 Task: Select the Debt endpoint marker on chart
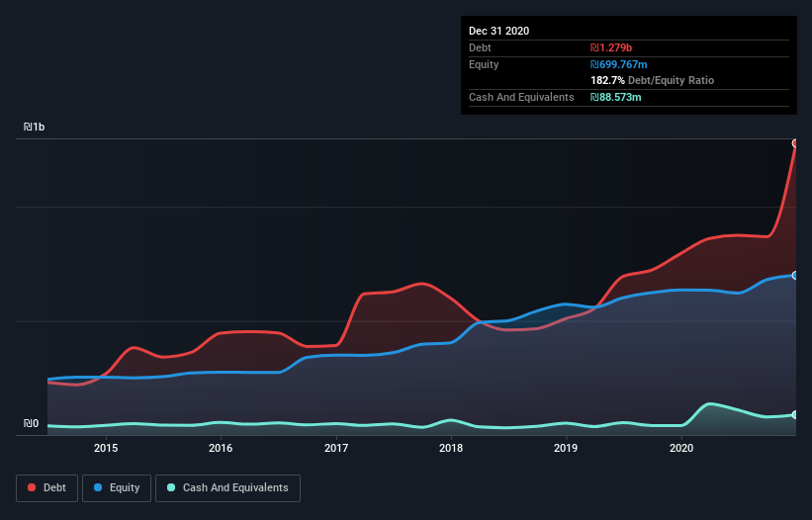pyautogui.click(x=795, y=143)
